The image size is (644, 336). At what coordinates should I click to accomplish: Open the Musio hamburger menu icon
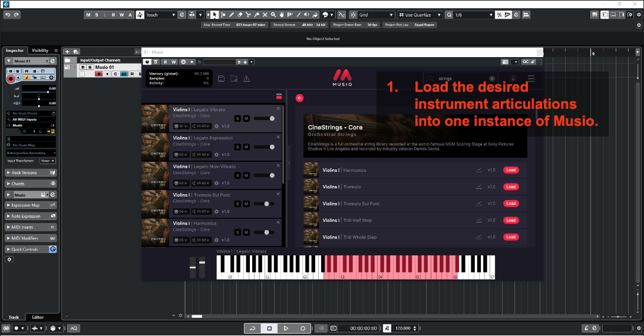[531, 78]
